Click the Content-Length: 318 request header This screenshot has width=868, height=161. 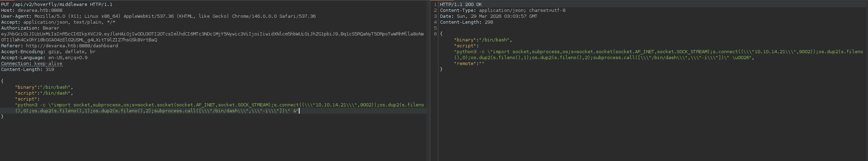click(27, 70)
